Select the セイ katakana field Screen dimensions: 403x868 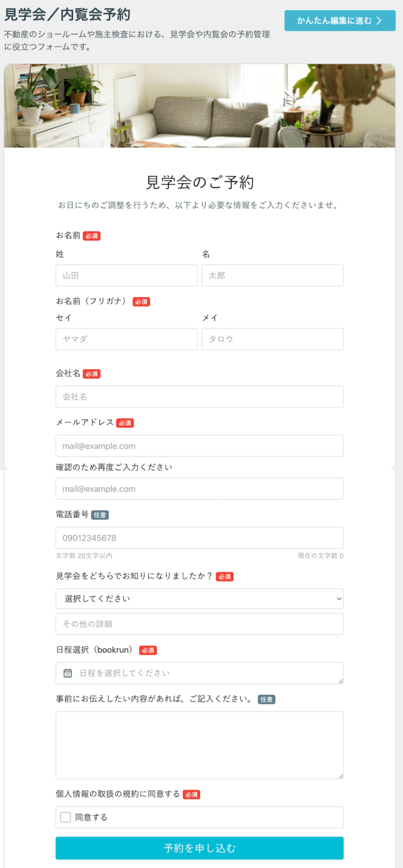click(x=126, y=339)
